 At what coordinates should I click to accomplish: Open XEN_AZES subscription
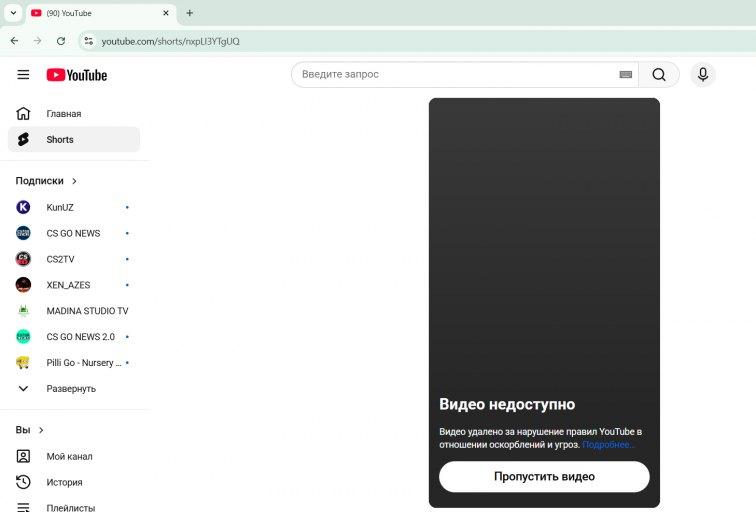click(74, 285)
